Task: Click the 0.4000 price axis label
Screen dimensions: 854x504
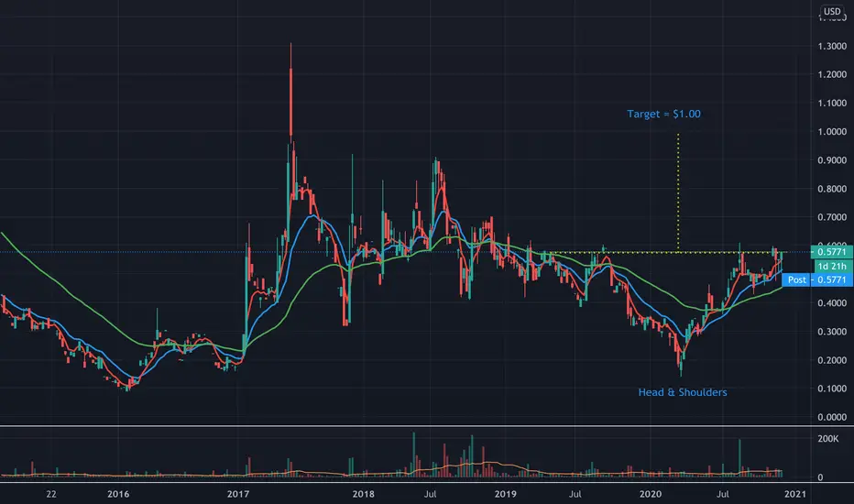Action: [832, 303]
